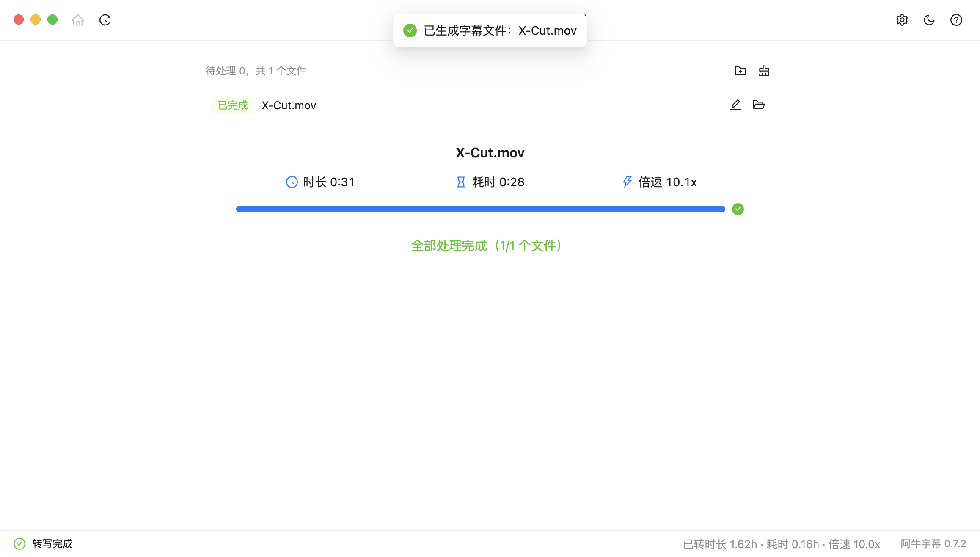The width and height of the screenshot is (980, 557).
Task: Click the bold X-Cut.mov heading
Action: pos(490,153)
